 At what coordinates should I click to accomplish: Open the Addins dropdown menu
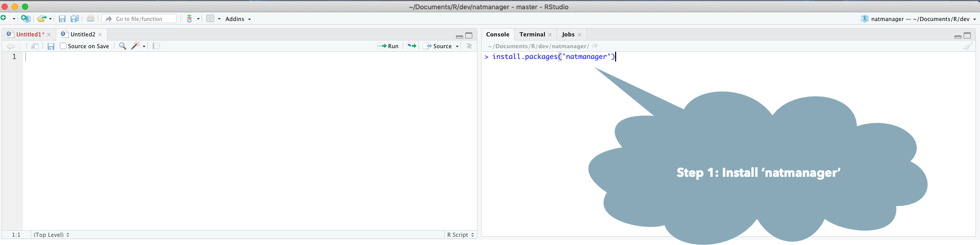[238, 19]
